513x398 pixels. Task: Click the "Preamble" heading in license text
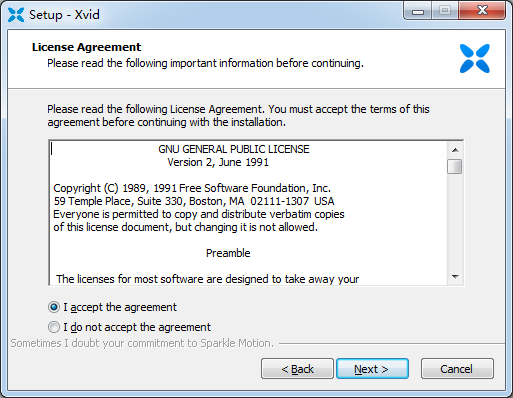tap(228, 253)
